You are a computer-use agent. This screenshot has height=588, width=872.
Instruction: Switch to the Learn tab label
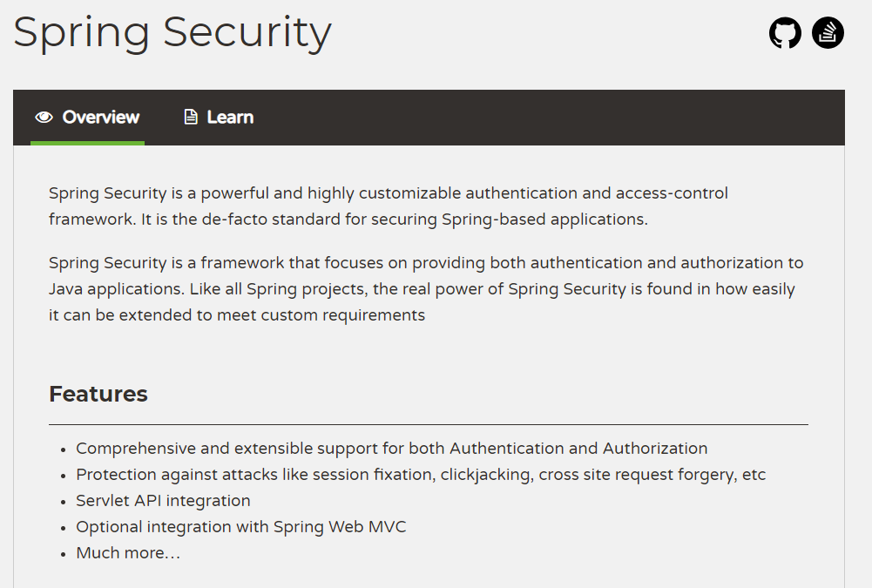click(230, 118)
